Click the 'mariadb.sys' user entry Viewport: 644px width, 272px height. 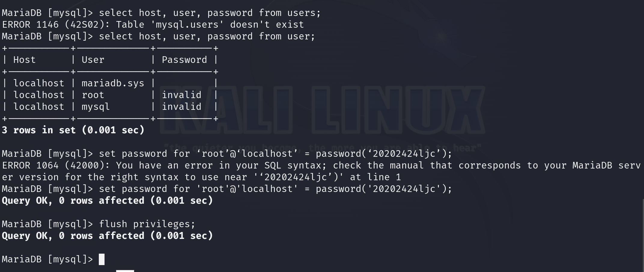click(x=113, y=83)
